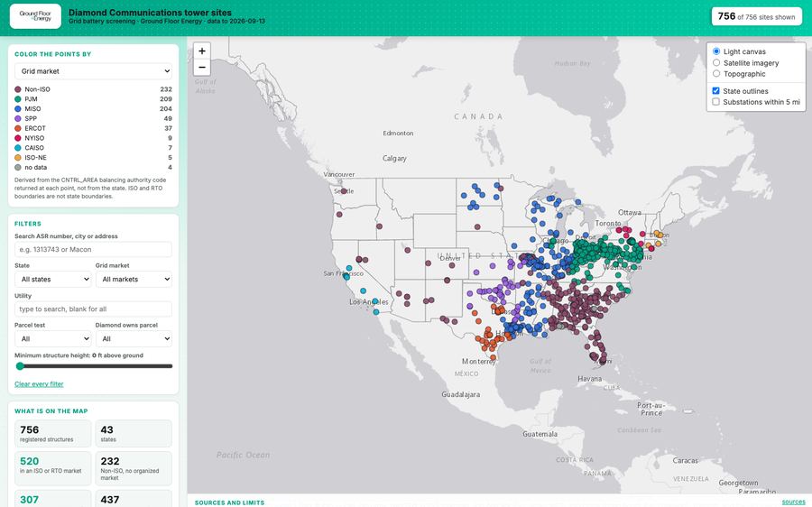This screenshot has width=812, height=507.
Task: Click the Ottawa map label
Action: point(630,212)
